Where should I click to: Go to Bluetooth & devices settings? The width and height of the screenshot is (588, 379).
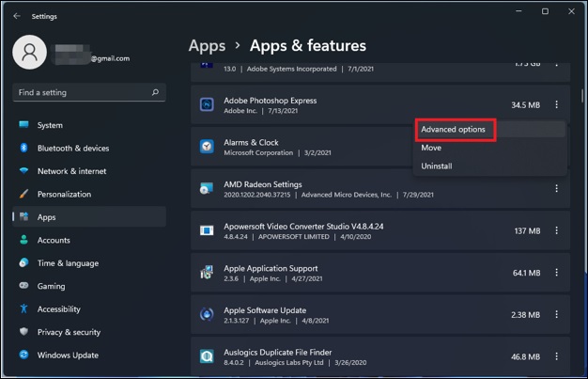[x=89, y=148]
